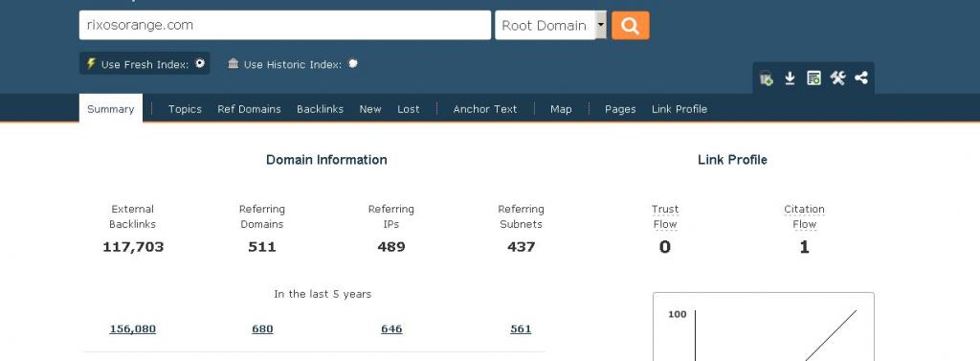The height and width of the screenshot is (361, 980).
Task: Follow the 156,080 backlinks link
Action: click(132, 329)
